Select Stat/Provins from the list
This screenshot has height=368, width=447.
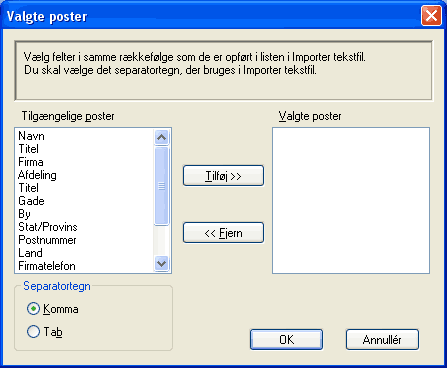coord(48,227)
